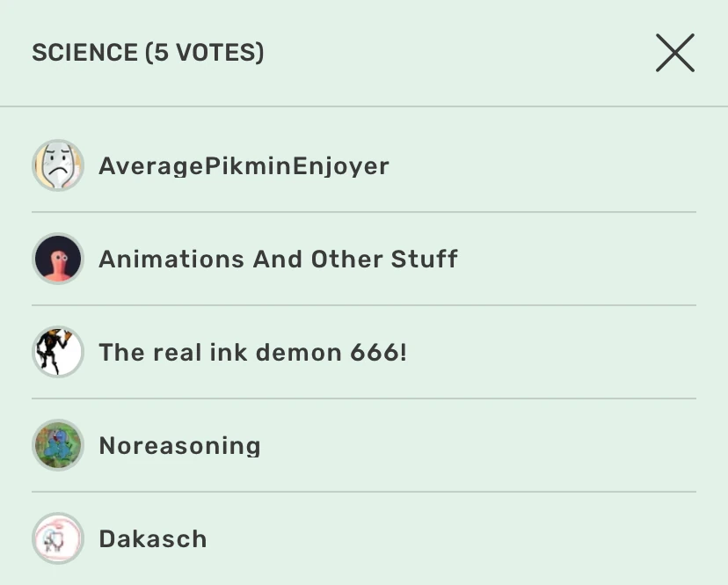Click The real ink demon 666!'s avatar icon

tap(57, 352)
